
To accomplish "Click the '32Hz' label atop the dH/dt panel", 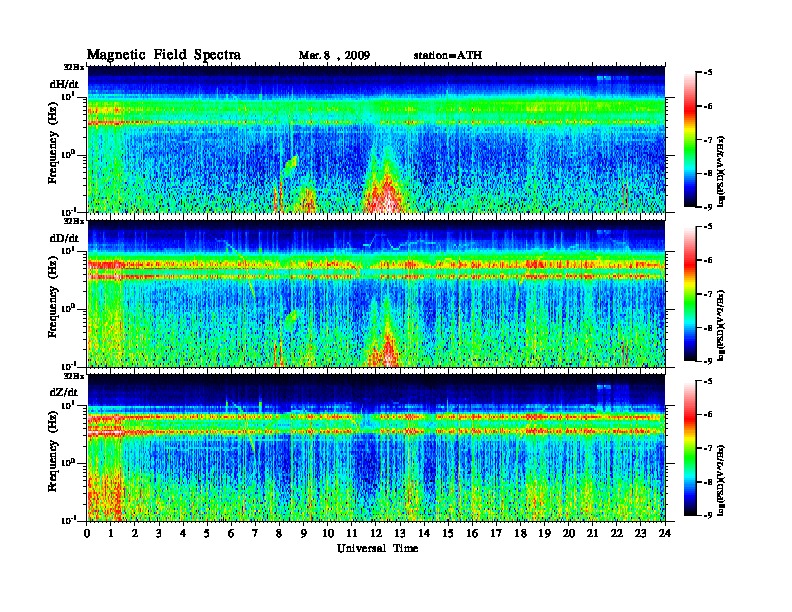I will coord(73,67).
